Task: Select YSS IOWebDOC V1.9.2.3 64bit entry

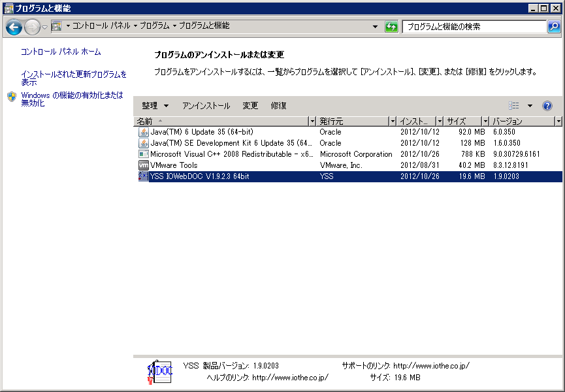Action: 200,176
